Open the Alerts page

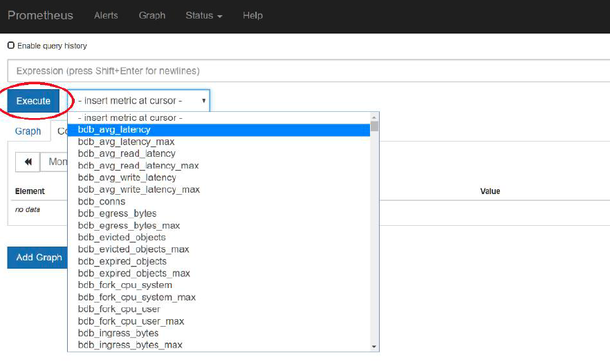pos(106,15)
